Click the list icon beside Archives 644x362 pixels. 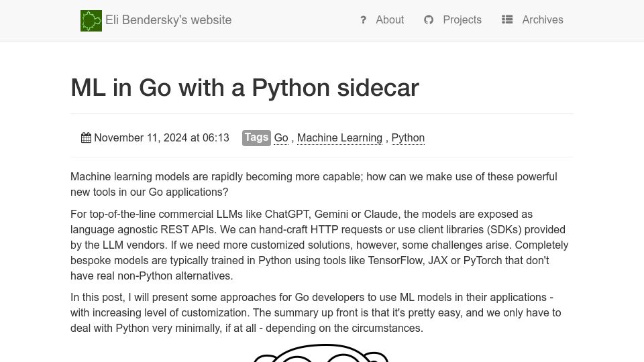pos(507,19)
